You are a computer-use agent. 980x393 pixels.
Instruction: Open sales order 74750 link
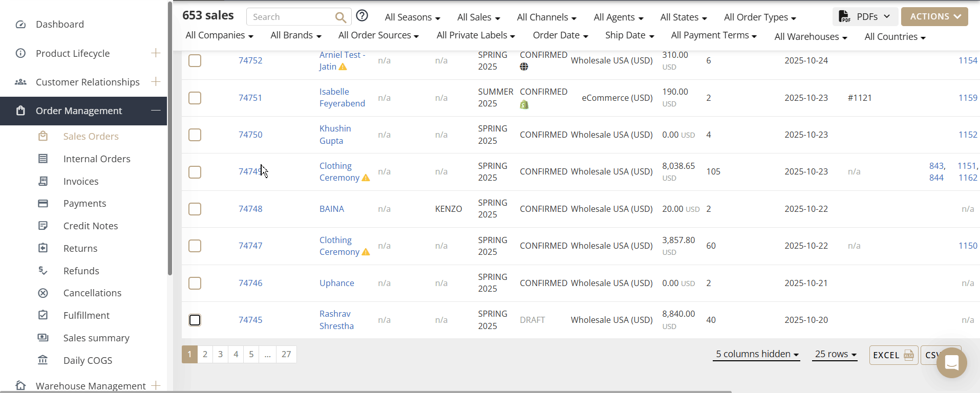[x=250, y=135]
